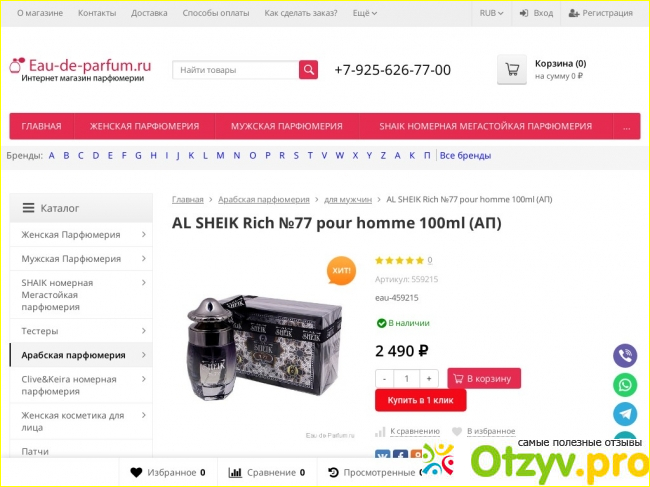650x487 pixels.
Task: Click the red search magnifier button
Action: [308, 70]
